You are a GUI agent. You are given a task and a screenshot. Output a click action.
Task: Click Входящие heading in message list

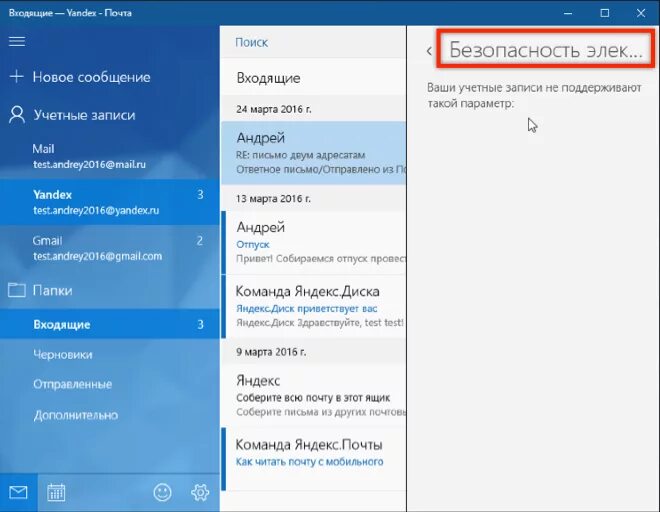tap(269, 78)
